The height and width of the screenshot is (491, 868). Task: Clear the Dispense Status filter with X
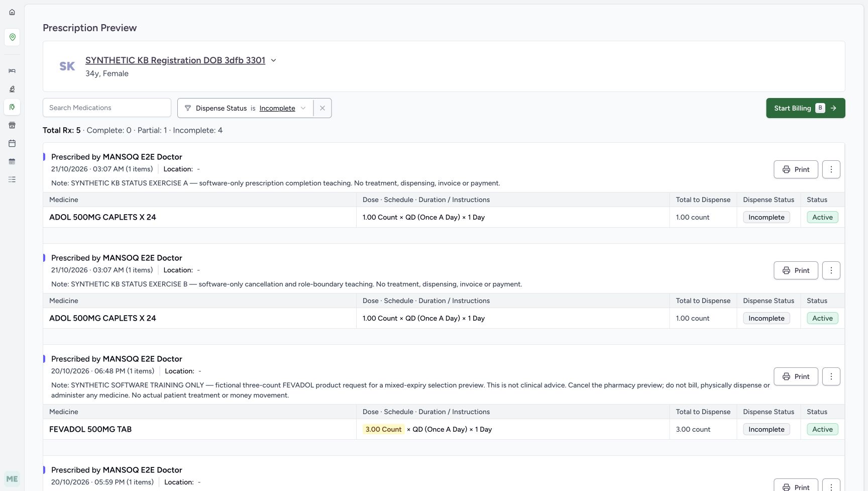click(322, 108)
